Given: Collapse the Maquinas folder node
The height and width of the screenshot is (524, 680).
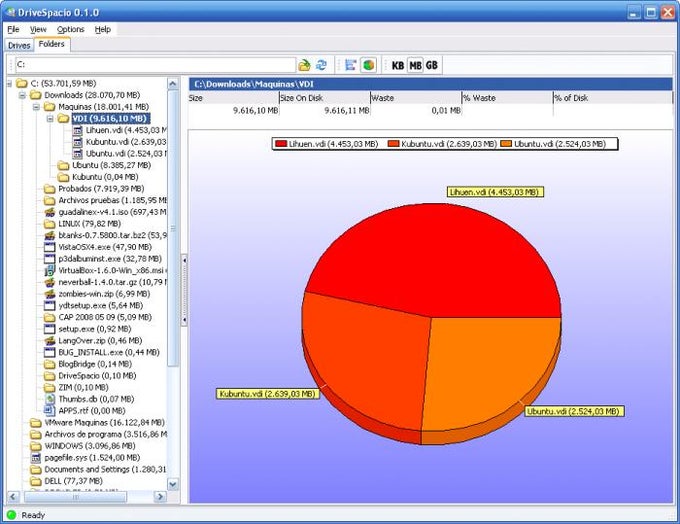Looking at the screenshot, I should tap(36, 107).
